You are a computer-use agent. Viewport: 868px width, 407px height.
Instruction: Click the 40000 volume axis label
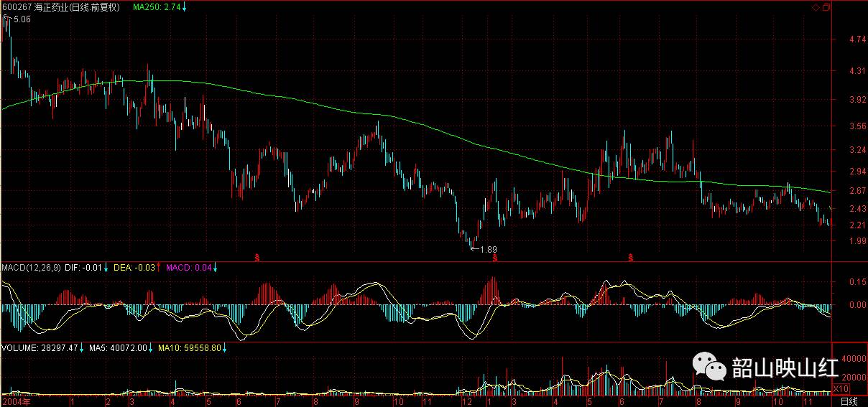click(x=854, y=359)
